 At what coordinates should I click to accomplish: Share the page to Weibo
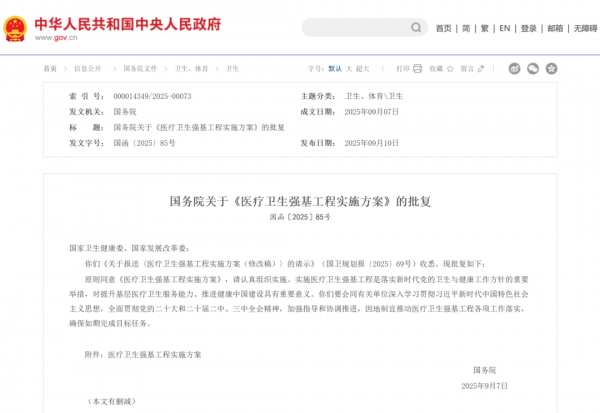click(x=515, y=69)
